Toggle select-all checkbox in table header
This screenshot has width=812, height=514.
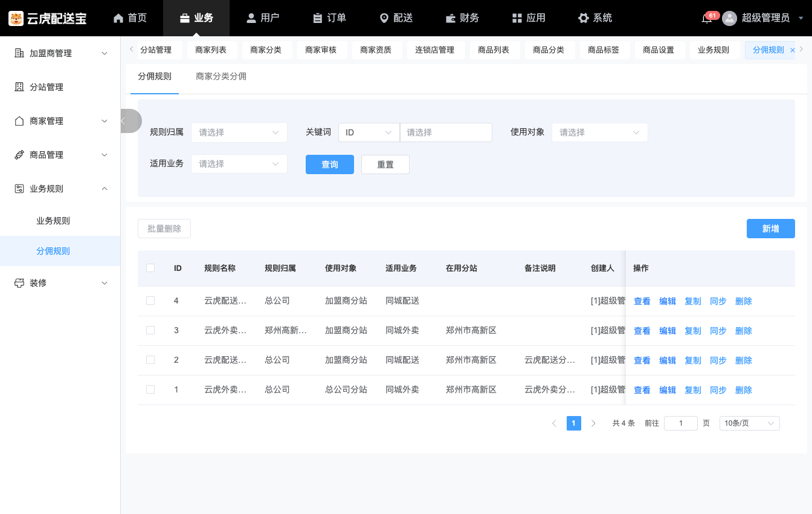point(150,268)
